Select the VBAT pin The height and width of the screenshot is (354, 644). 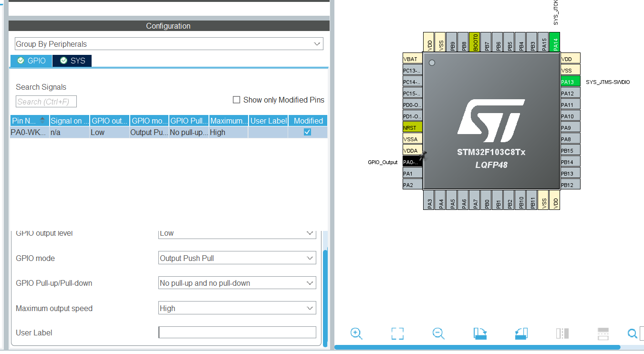click(x=413, y=59)
